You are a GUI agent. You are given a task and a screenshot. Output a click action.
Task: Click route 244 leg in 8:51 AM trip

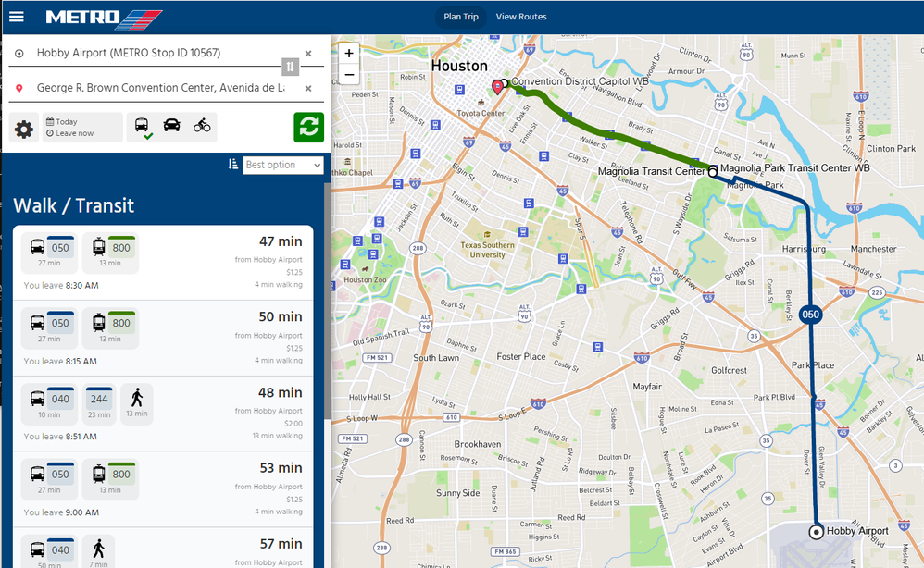point(99,404)
